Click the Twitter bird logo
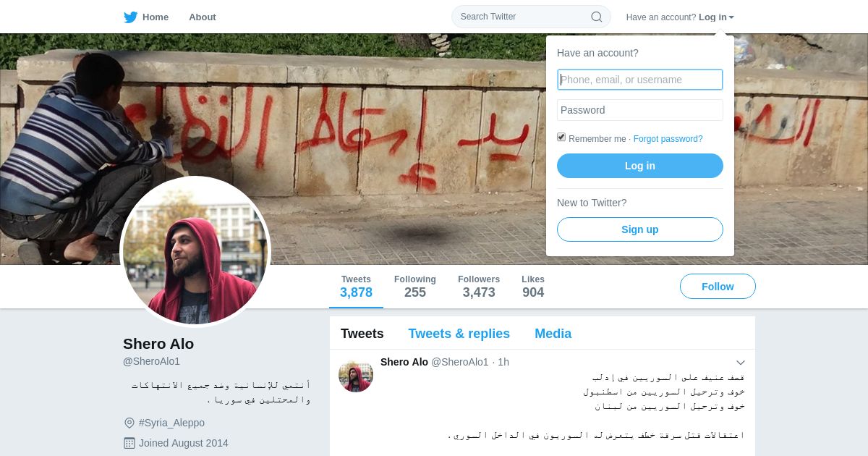Image resolution: width=868 pixels, height=456 pixels. 130,17
